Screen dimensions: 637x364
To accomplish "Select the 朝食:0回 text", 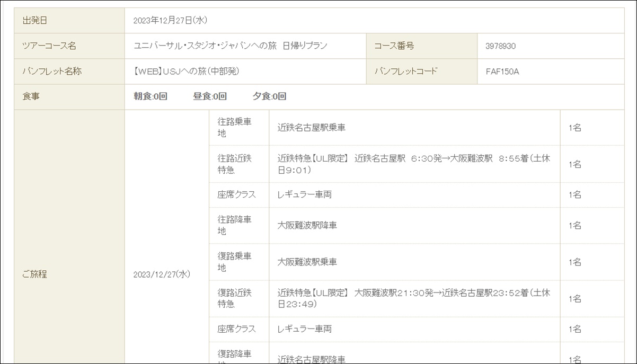I will (x=151, y=96).
